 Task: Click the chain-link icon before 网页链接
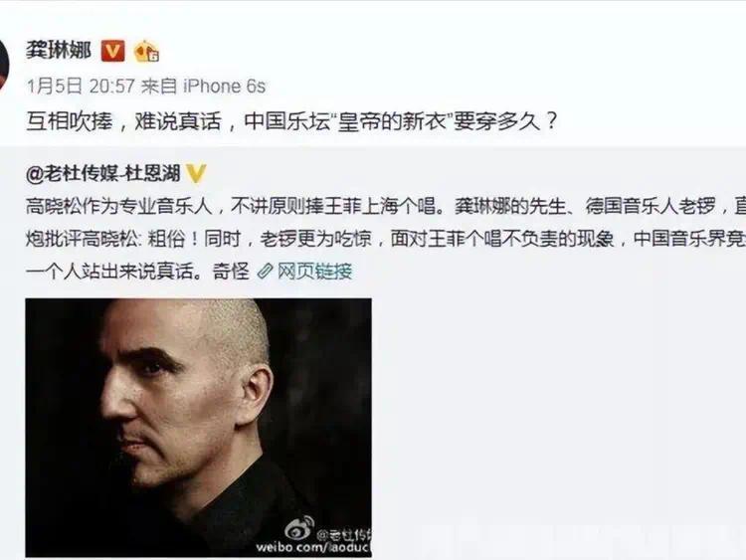click(265, 272)
